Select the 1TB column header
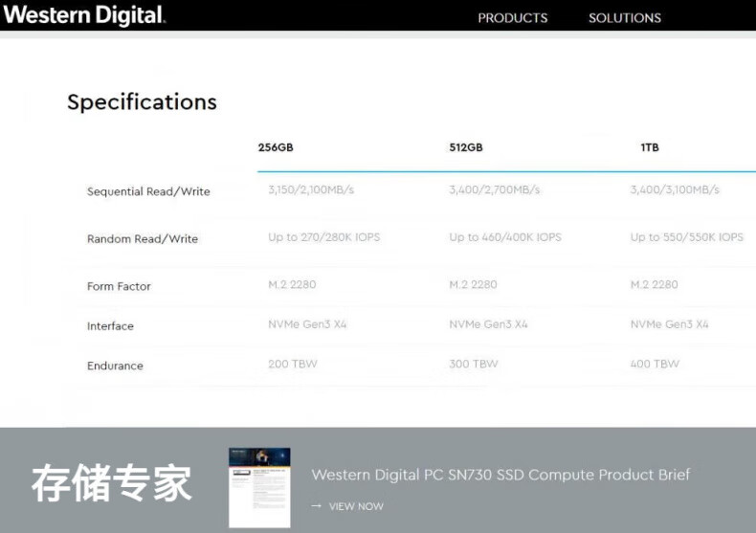Viewport: 756px width, 533px height. coord(650,147)
